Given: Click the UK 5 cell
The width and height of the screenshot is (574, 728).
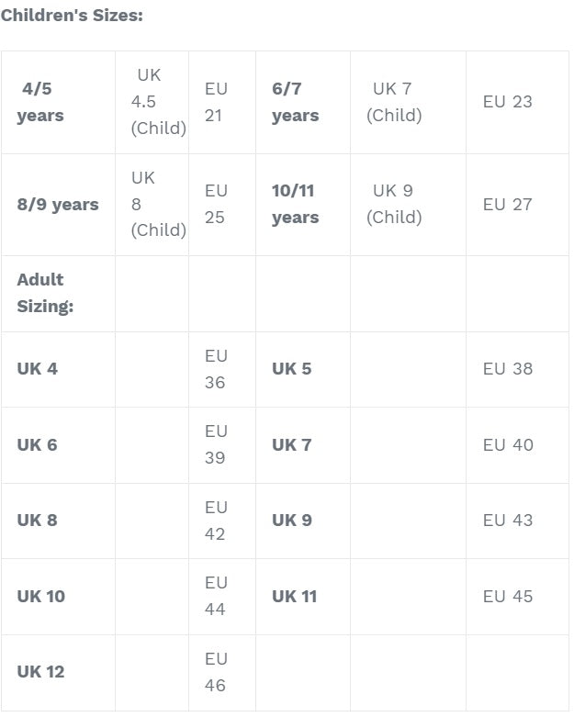Looking at the screenshot, I should tap(303, 370).
